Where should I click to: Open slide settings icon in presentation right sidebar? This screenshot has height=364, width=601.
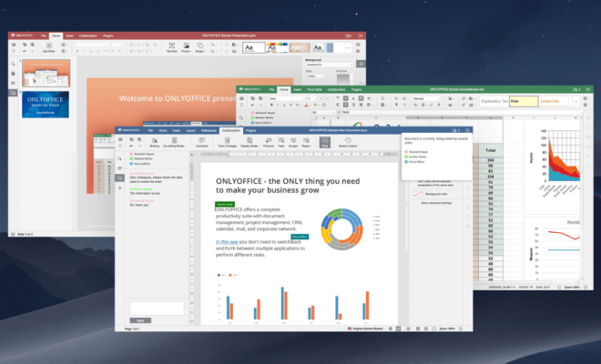click(x=361, y=64)
